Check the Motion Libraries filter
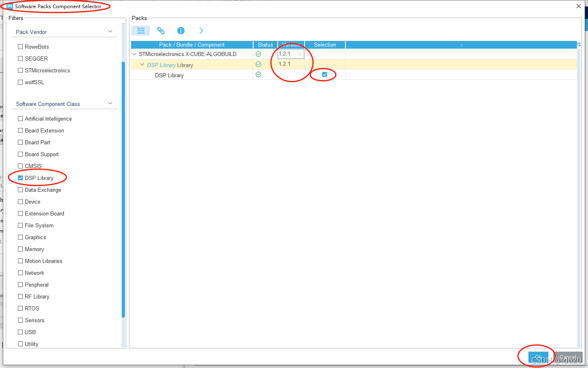 click(x=20, y=261)
